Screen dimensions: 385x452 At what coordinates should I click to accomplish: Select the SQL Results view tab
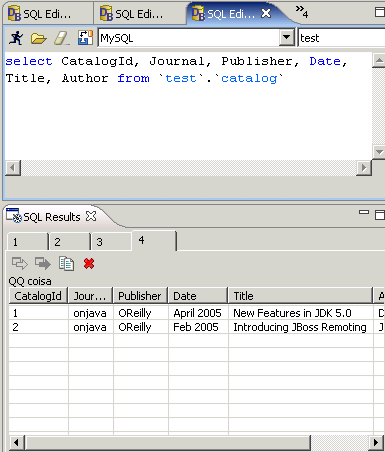52,217
